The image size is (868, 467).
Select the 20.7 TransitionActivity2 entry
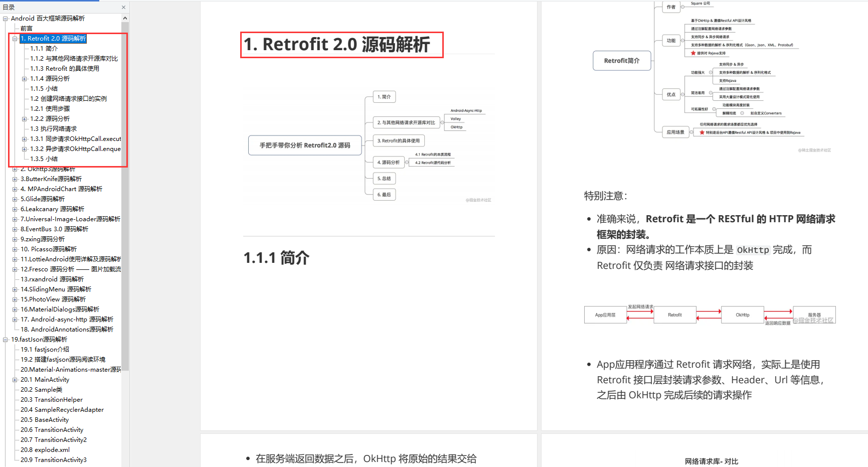click(54, 440)
